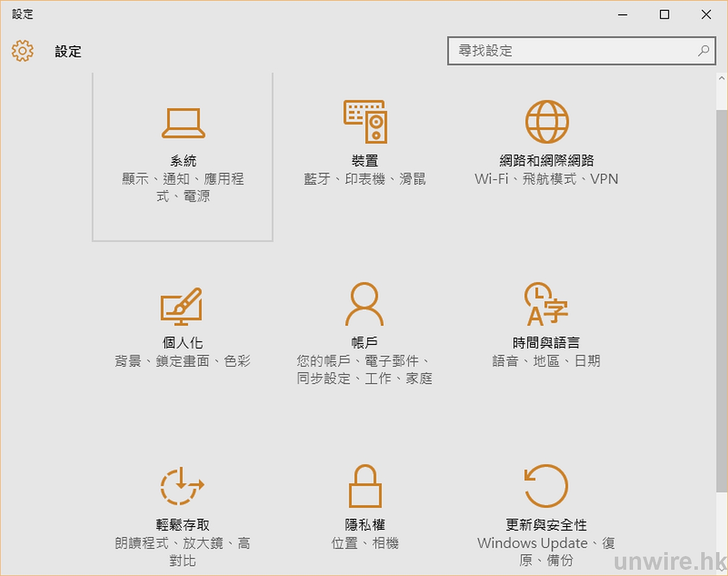The image size is (728, 576).
Task: Click the Wi-Fi、飛航模式、VPN description text
Action: pos(546,179)
